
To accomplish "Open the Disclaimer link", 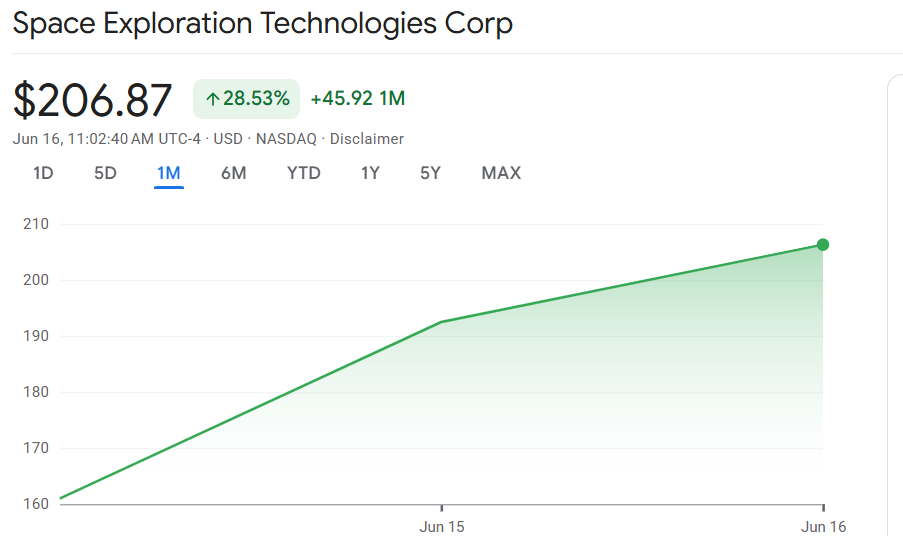I will 366,139.
